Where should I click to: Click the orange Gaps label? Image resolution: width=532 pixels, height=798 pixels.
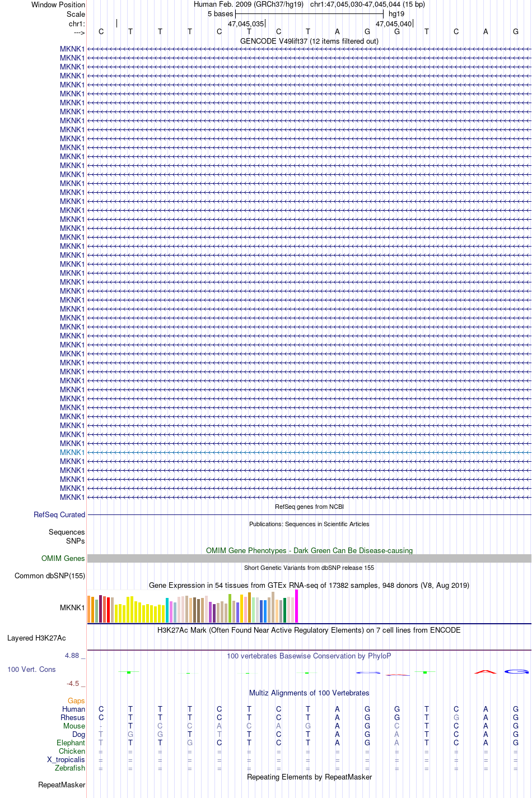click(76, 700)
